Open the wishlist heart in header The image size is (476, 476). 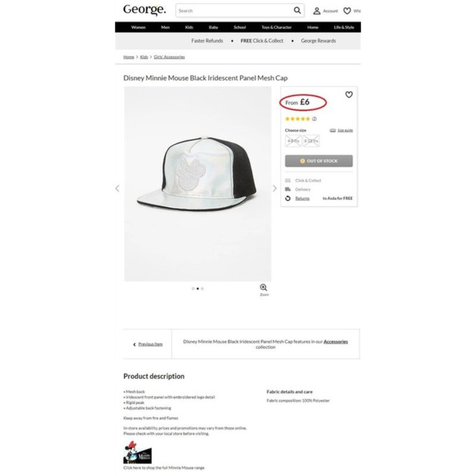pyautogui.click(x=347, y=11)
